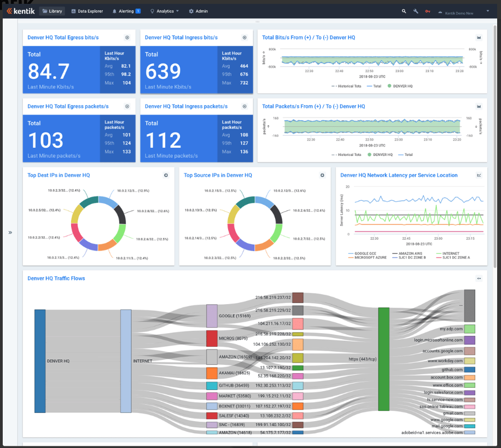Open chart-type icon on Total Bits/s panel
Viewport: 501px width, 448px height.
click(x=479, y=38)
